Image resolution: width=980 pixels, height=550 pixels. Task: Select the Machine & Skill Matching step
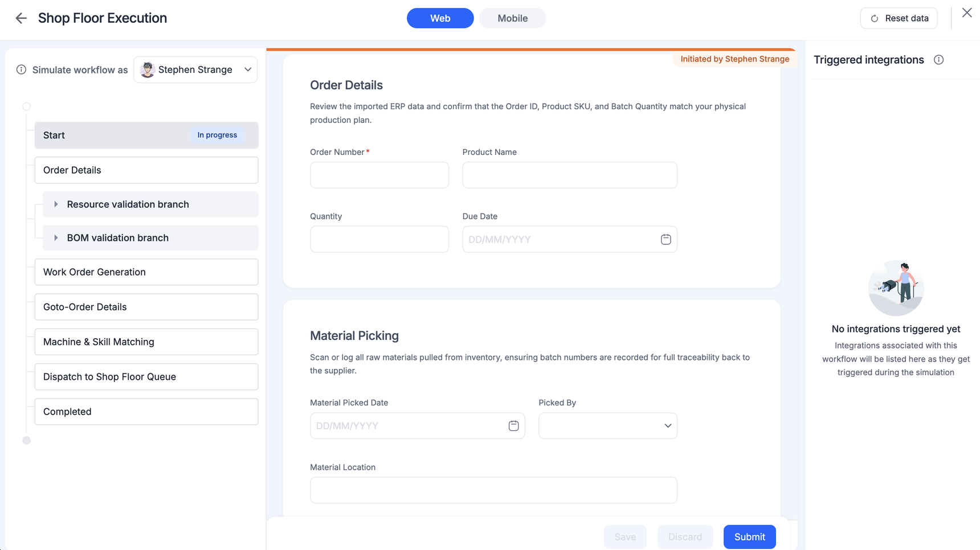pyautogui.click(x=146, y=342)
